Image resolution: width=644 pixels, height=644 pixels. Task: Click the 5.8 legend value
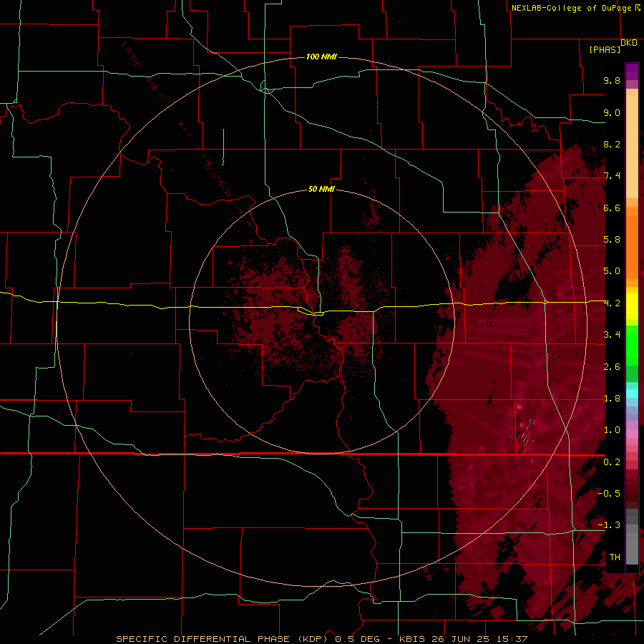[x=612, y=240]
